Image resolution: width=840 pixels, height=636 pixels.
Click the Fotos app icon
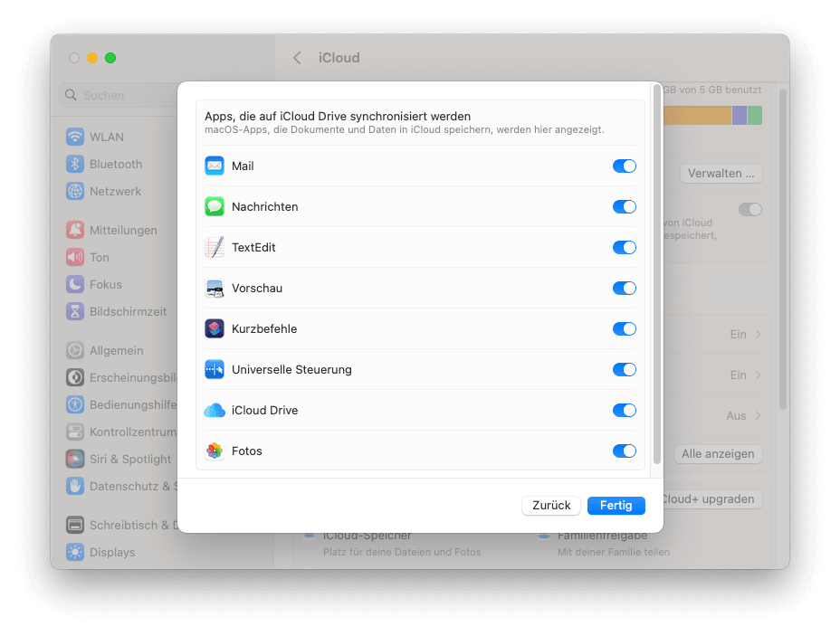point(215,451)
